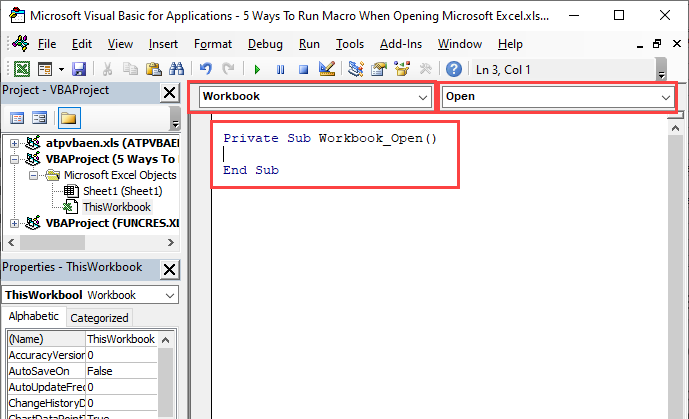Open the Tools menu
689x419 pixels.
(350, 44)
